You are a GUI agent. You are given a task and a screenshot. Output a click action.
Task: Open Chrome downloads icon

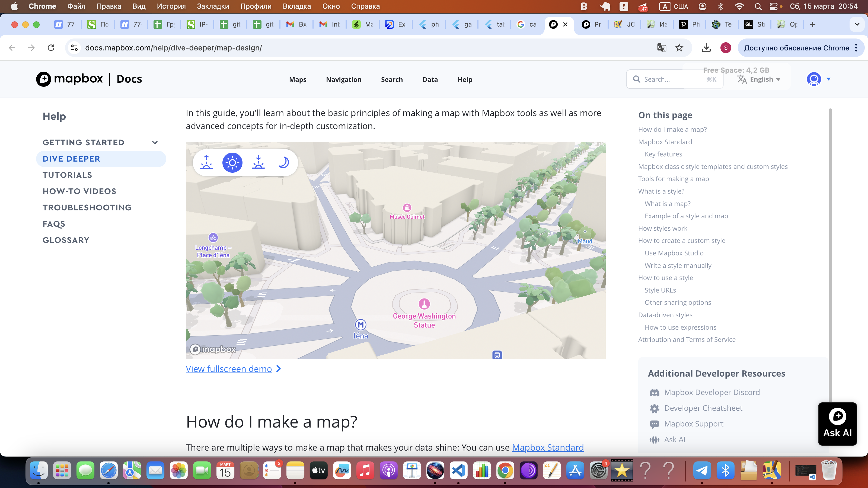point(706,48)
